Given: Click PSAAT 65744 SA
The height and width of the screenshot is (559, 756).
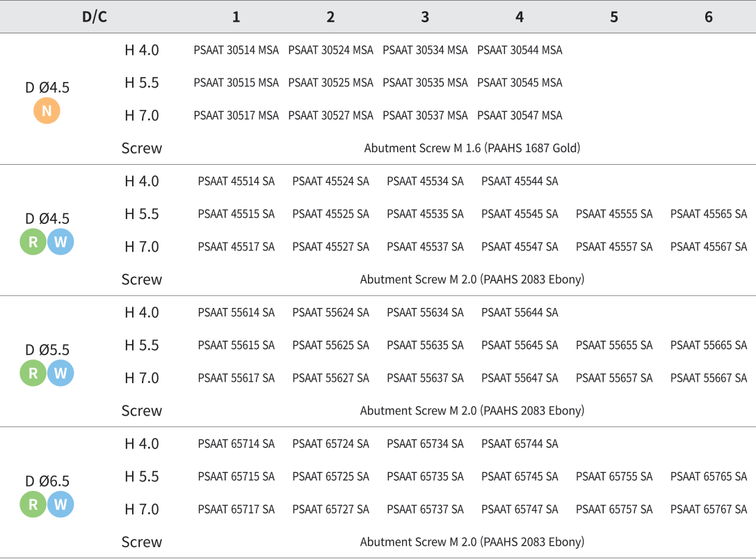Looking at the screenshot, I should point(520,444).
